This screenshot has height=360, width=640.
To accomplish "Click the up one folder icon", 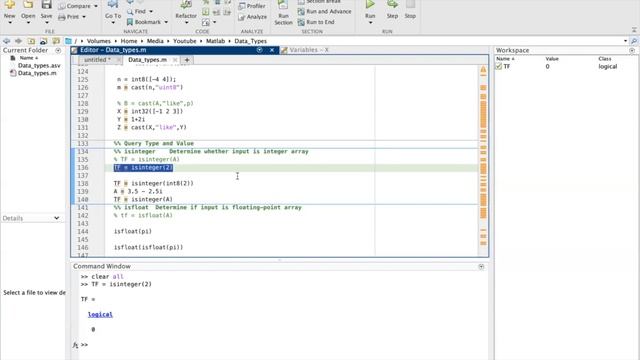I will coord(31,41).
